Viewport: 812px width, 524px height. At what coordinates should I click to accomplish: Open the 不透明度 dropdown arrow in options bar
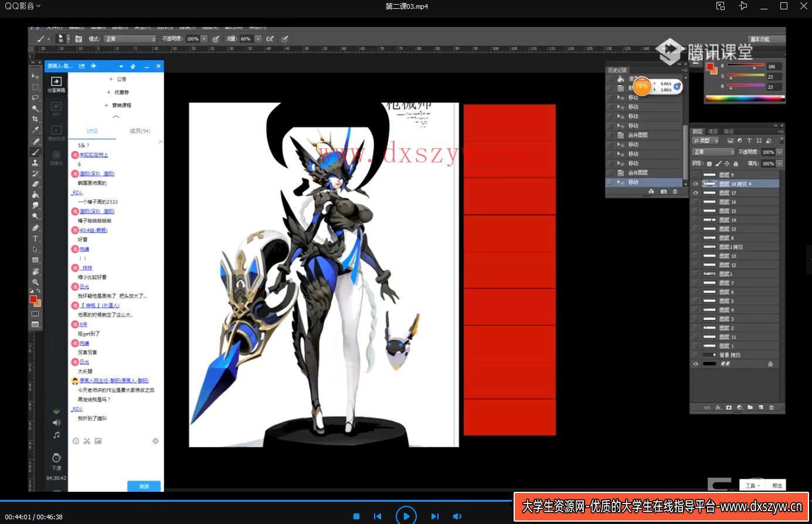click(x=204, y=39)
